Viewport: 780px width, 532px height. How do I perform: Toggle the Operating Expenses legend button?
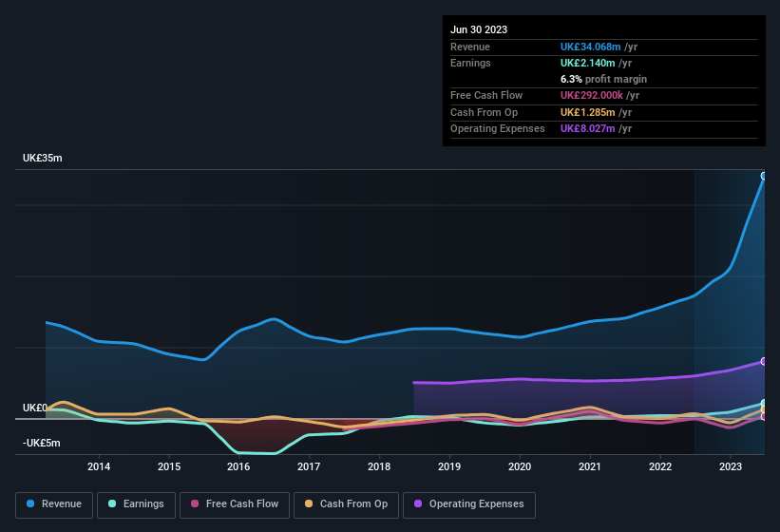(x=469, y=504)
